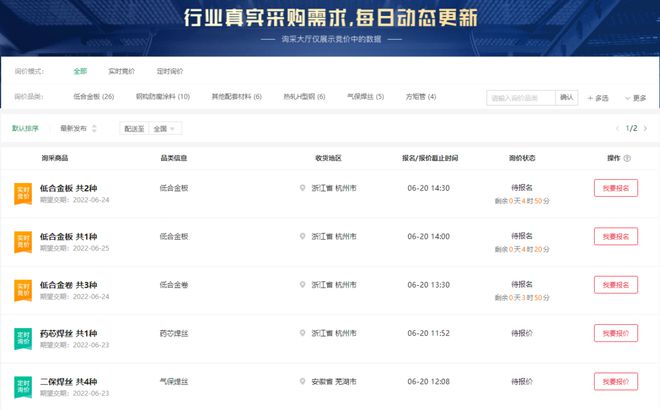Click the help icon beside 操作 header
660x410 pixels.
(x=627, y=158)
